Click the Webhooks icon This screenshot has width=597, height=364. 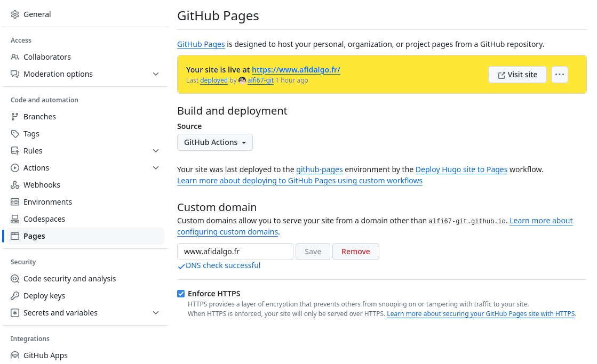(15, 185)
